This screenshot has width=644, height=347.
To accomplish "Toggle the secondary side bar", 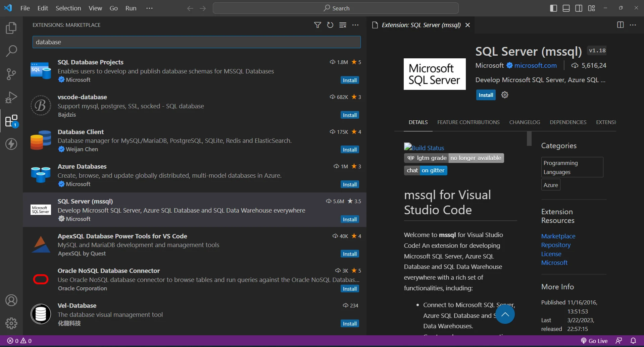I will (579, 8).
